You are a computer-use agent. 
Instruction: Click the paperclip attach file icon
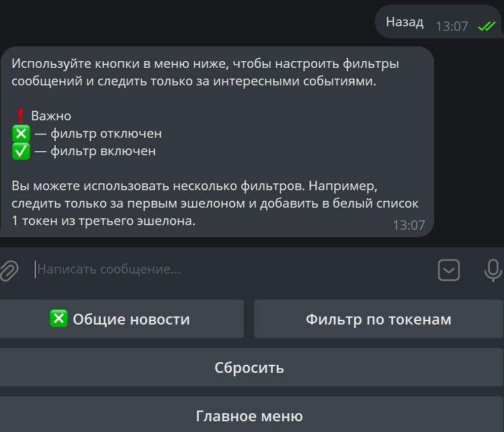(x=9, y=271)
